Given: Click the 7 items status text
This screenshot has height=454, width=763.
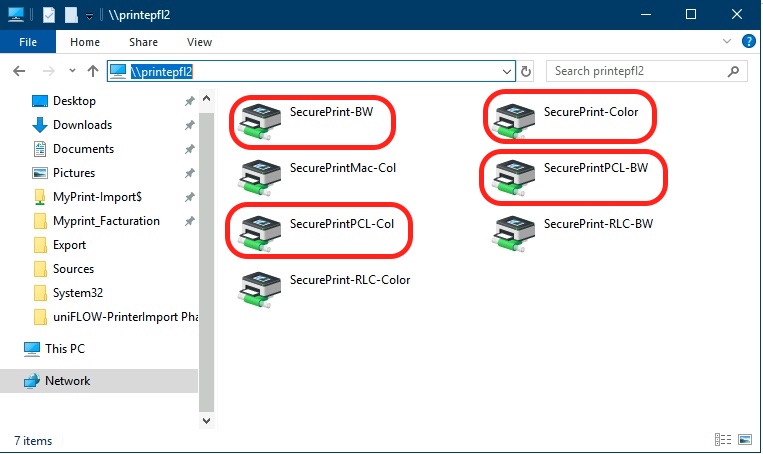Looking at the screenshot, I should pos(33,441).
